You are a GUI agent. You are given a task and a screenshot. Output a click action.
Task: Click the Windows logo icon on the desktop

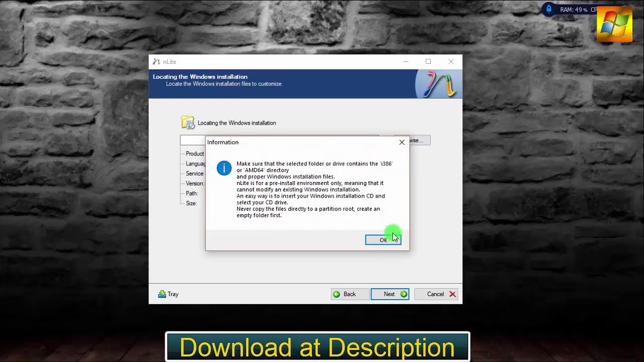click(x=614, y=24)
